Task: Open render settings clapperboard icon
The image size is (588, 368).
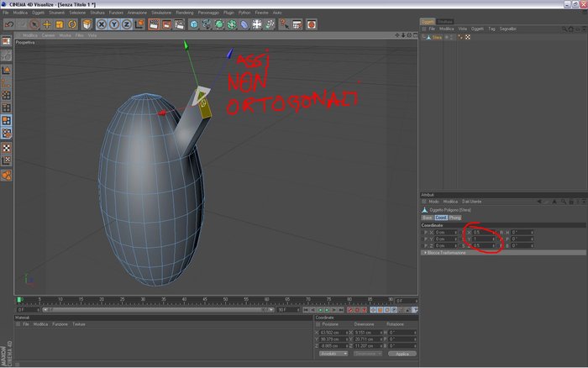Action: point(179,24)
